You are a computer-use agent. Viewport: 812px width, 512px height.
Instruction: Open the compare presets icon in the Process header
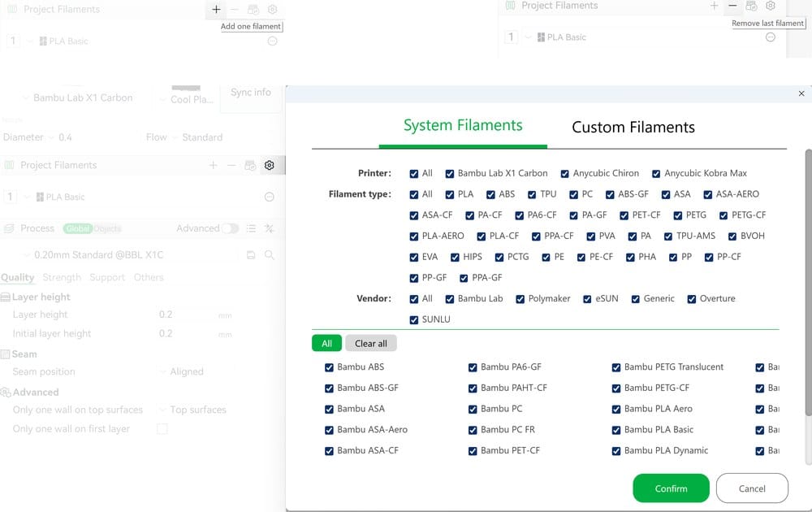[270, 228]
